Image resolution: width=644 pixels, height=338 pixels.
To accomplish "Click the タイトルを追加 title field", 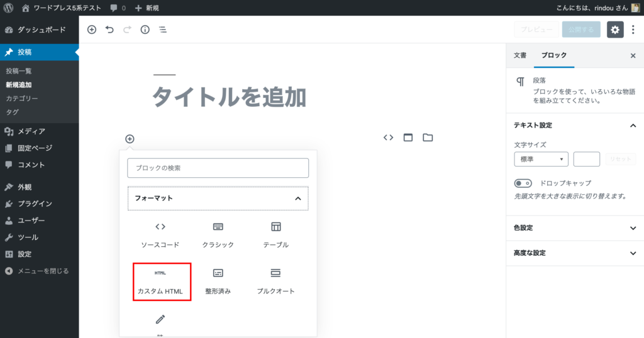I will tap(229, 97).
